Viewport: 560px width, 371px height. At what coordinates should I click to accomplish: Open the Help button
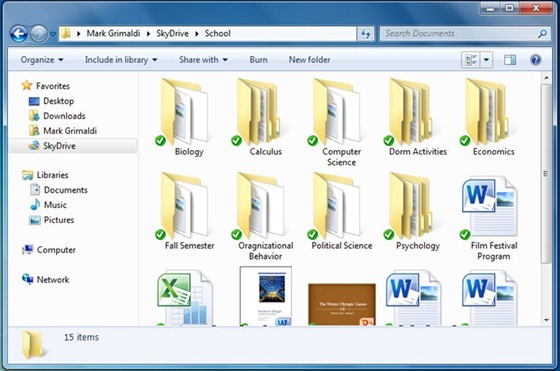(x=535, y=60)
